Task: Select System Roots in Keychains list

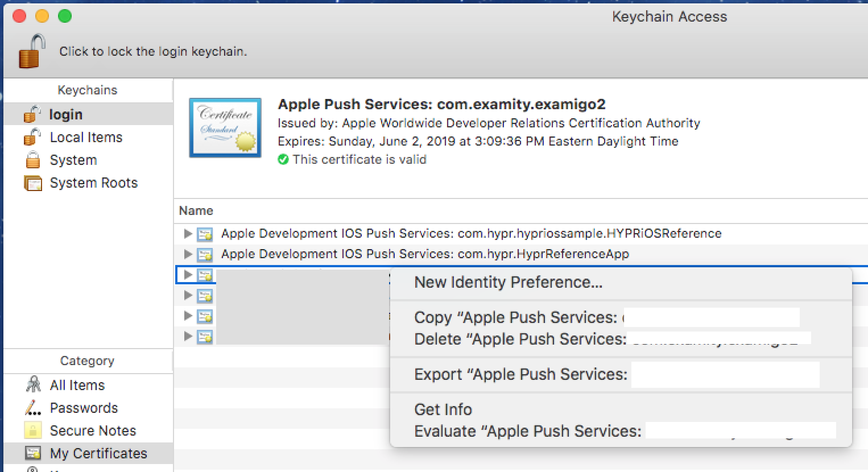Action: pos(94,183)
